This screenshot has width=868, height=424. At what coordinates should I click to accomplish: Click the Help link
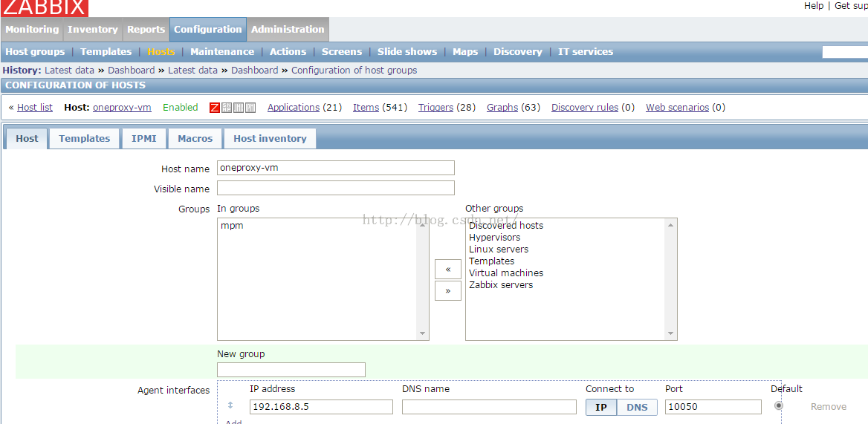tap(814, 5)
